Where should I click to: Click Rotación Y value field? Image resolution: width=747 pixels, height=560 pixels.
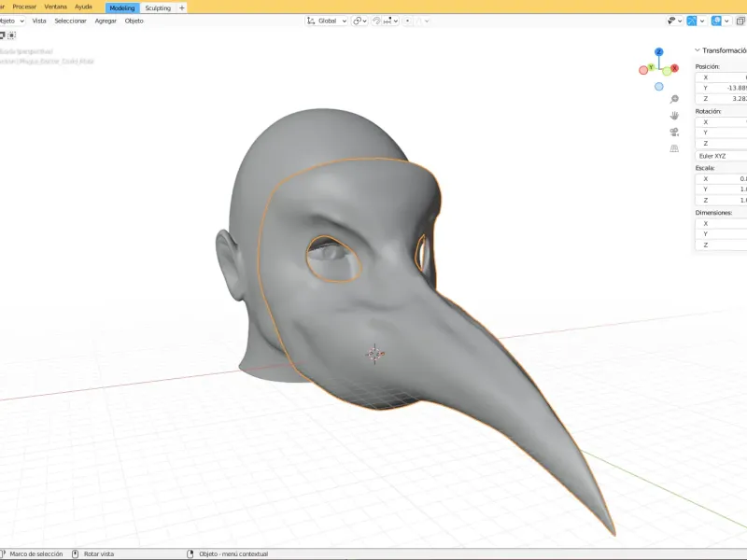click(x=721, y=133)
